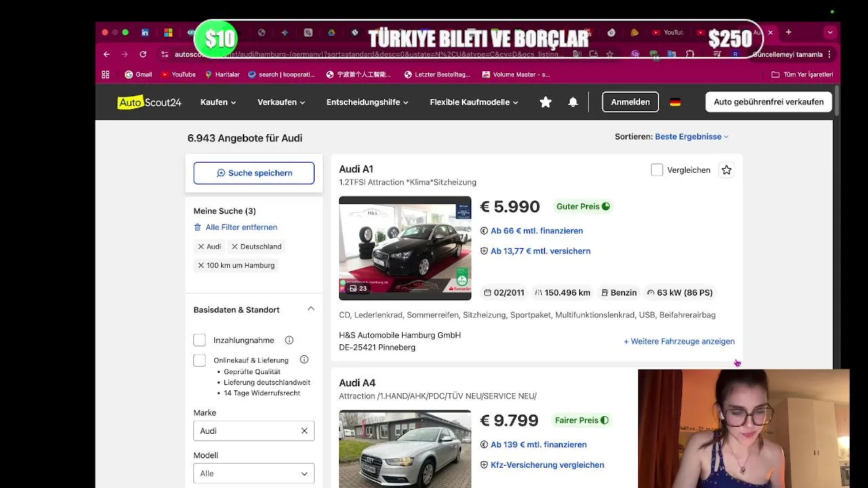The image size is (868, 488).
Task: Go forward in the browser
Action: tap(124, 54)
